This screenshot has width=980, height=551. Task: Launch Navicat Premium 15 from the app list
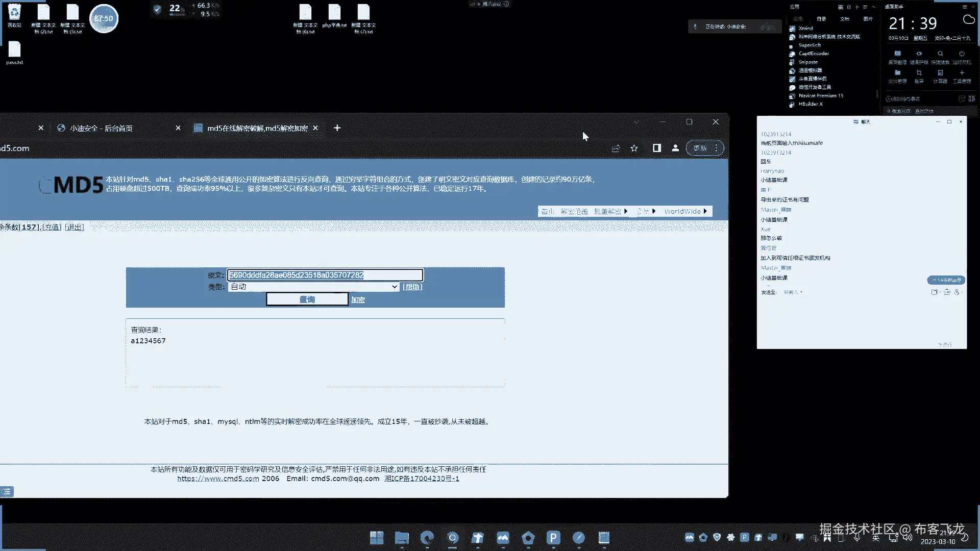(820, 95)
